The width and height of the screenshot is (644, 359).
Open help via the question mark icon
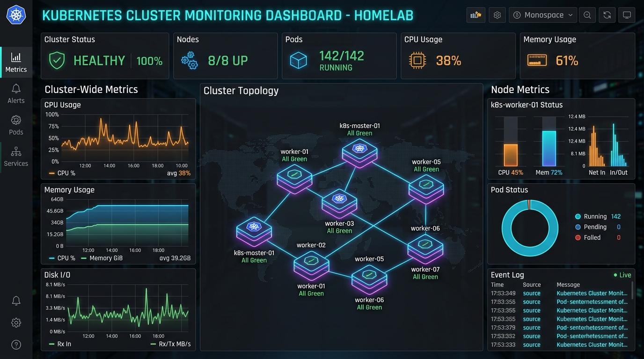[x=16, y=345]
